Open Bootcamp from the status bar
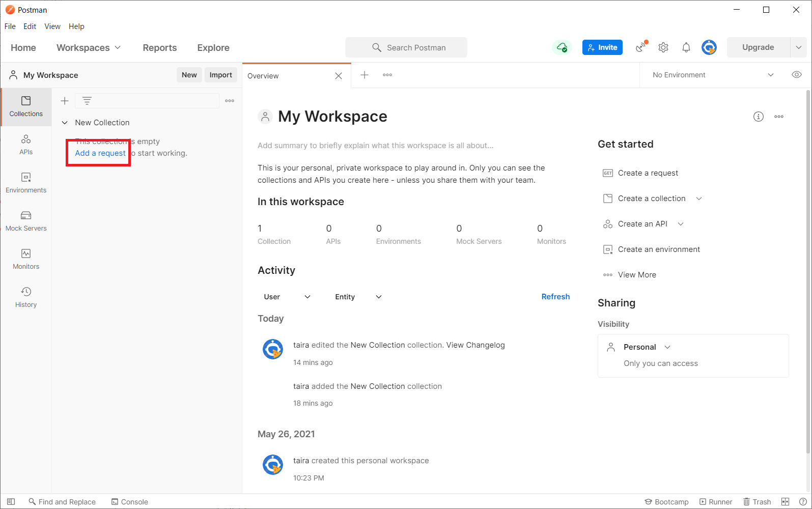This screenshot has height=509, width=812. click(x=666, y=502)
